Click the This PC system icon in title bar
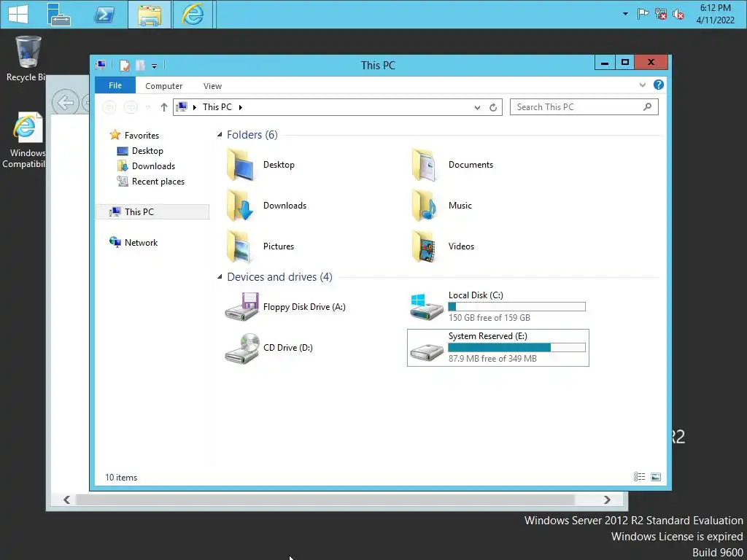The height and width of the screenshot is (560, 747). 101,65
